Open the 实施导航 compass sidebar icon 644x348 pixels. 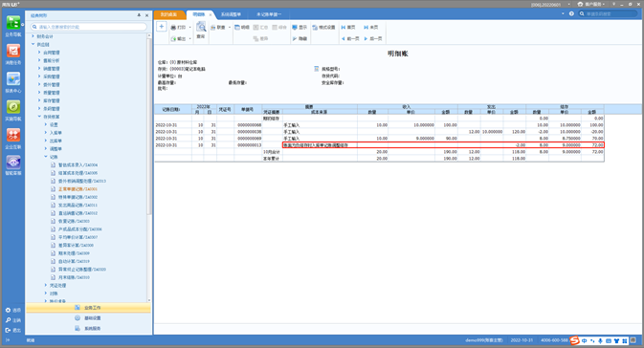coord(13,107)
